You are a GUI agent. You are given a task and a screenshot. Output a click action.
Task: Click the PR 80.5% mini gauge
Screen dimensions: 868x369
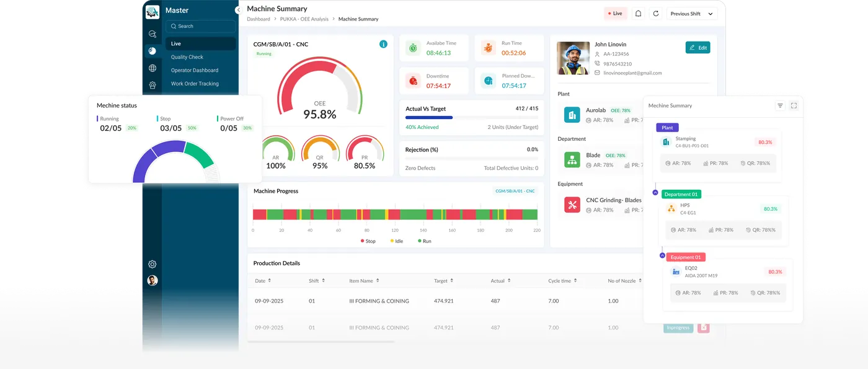point(365,153)
